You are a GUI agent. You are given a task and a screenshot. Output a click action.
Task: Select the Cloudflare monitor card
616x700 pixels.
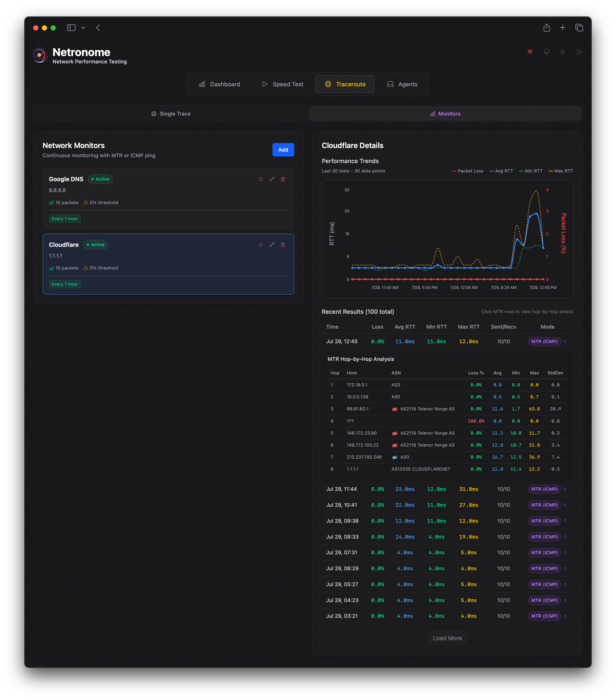168,264
